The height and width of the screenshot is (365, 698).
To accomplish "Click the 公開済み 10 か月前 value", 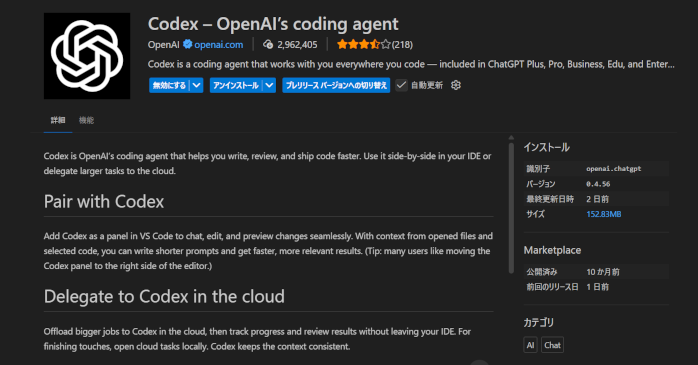I will (x=603, y=272).
